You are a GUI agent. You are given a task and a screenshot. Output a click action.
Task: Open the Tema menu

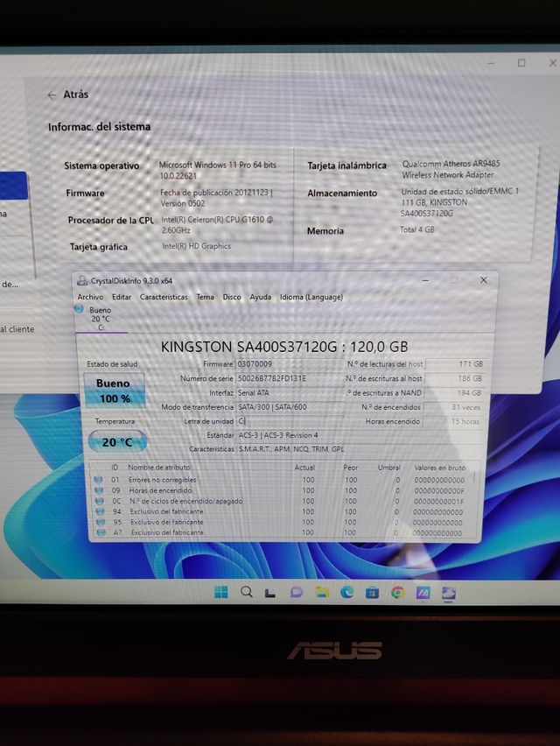pyautogui.click(x=206, y=297)
